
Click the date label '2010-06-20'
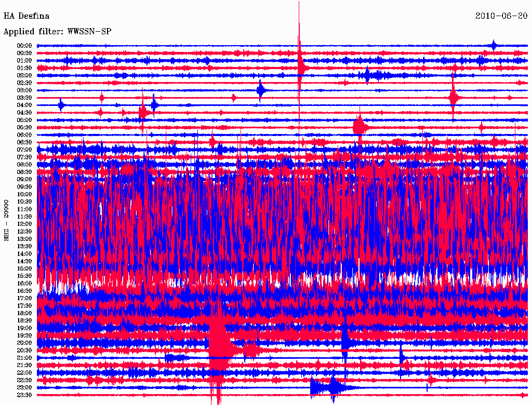[x=501, y=16]
